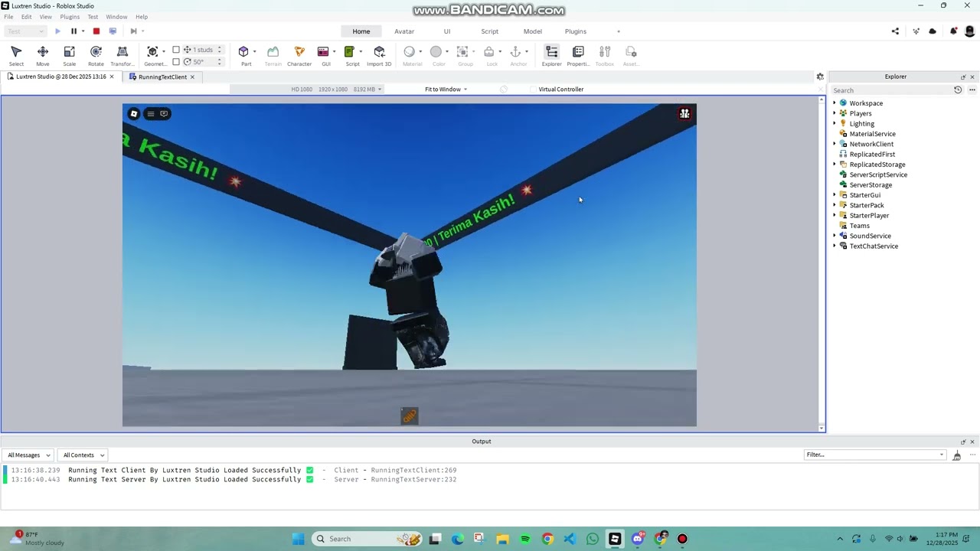Open the cloud status icon
This screenshot has width=980, height=551.
click(x=933, y=31)
